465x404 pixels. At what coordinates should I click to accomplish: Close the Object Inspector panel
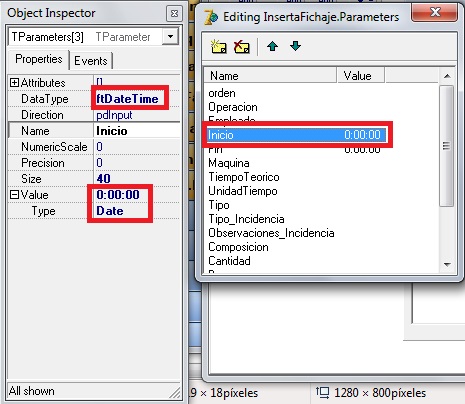[x=174, y=13]
